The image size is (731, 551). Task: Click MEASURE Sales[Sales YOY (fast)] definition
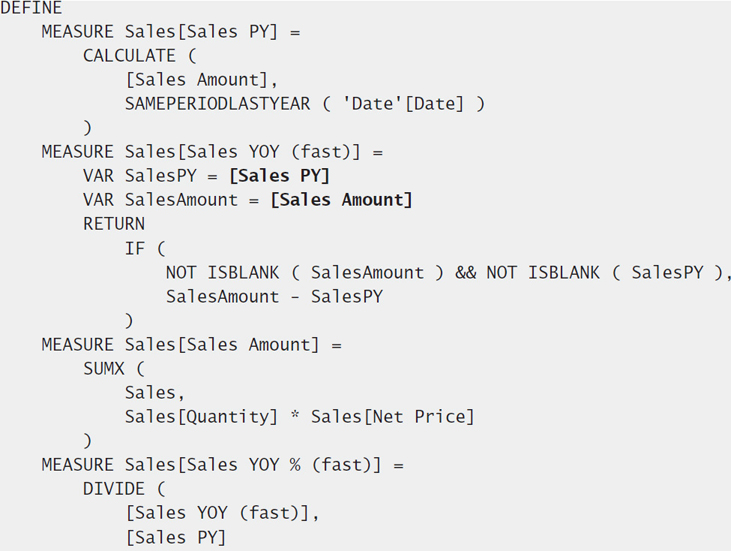click(212, 152)
